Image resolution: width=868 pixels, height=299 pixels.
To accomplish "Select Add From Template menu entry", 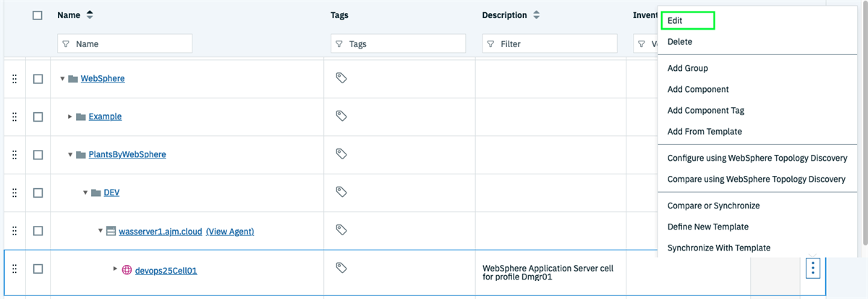I will (x=705, y=132).
